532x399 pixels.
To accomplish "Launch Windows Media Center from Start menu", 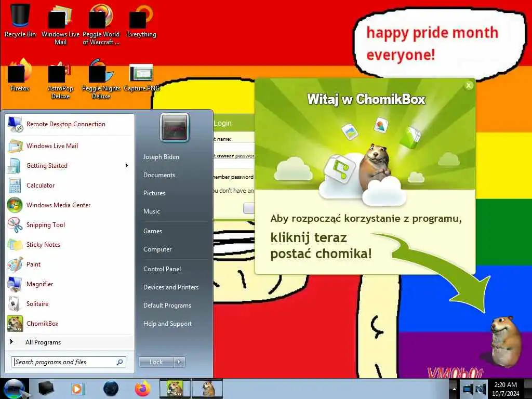I will tap(69, 205).
